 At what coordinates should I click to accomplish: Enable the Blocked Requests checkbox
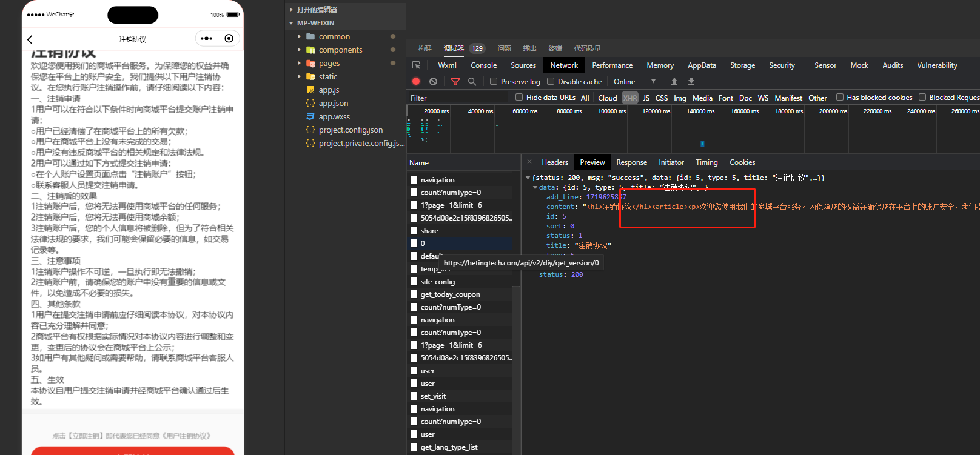(922, 97)
